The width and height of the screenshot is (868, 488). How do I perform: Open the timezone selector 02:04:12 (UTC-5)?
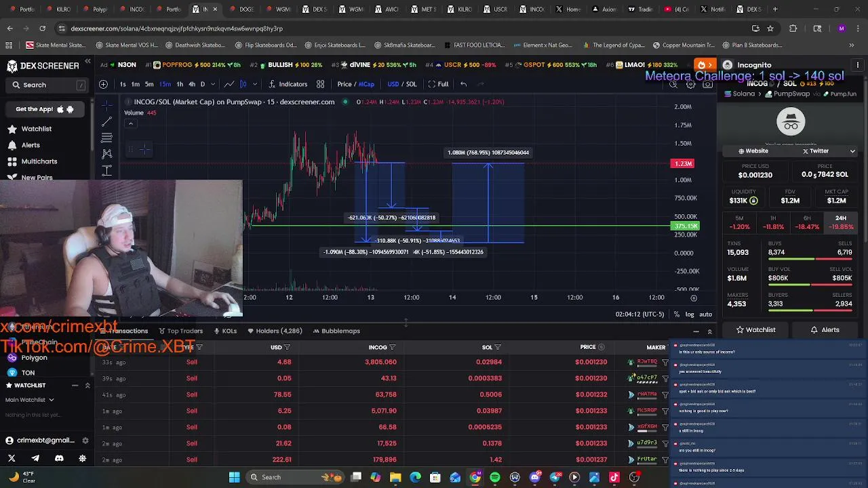639,314
